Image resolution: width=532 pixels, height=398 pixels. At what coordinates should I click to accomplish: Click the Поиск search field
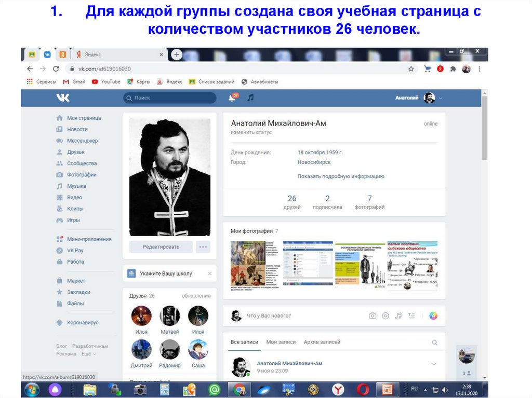pyautogui.click(x=170, y=98)
